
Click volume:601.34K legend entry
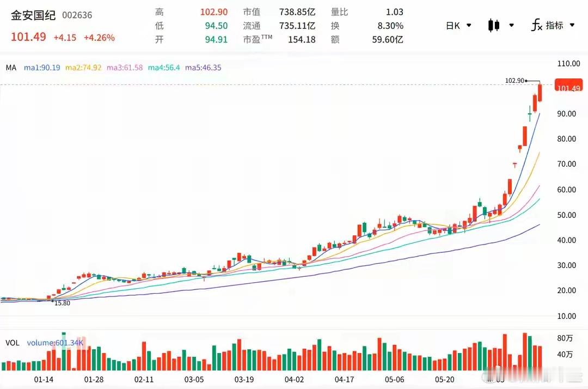[x=55, y=343]
